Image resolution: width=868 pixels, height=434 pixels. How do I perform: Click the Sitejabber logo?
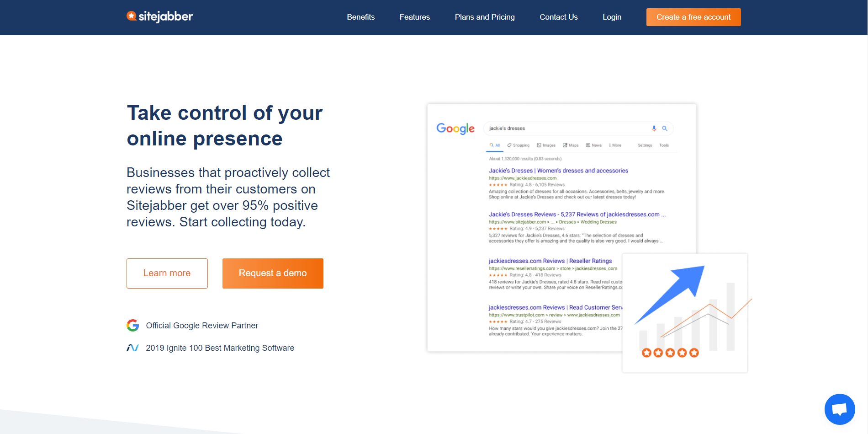[x=160, y=16]
